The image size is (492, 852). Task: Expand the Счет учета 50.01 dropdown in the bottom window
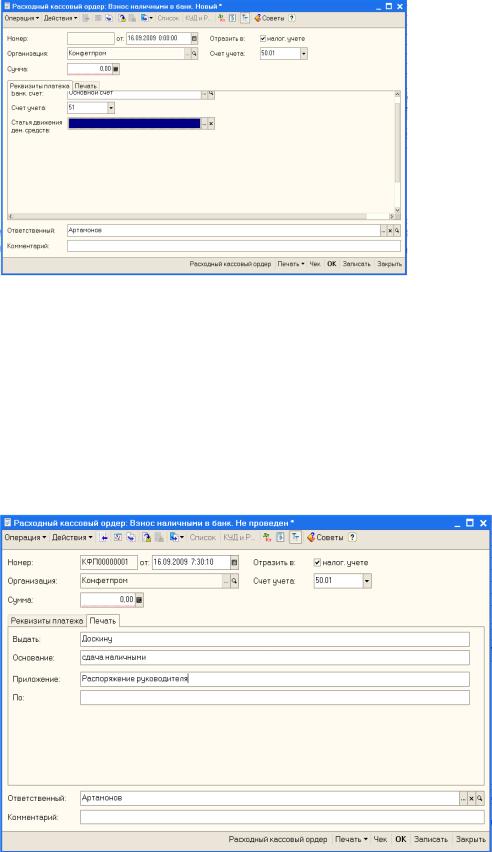(367, 581)
